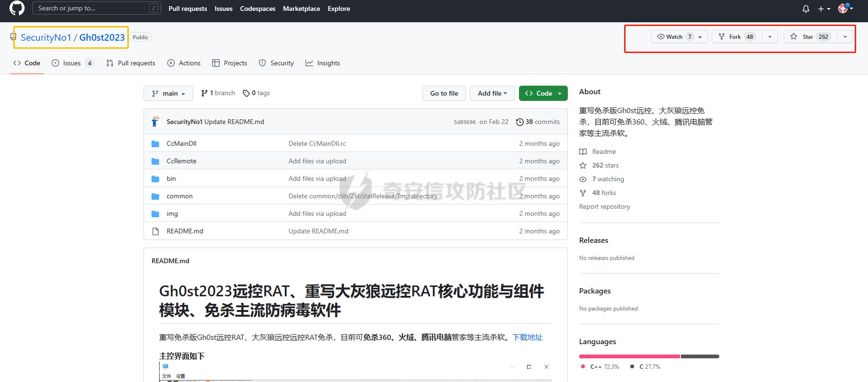Expand the Star lists dropdown arrow

pos(845,36)
